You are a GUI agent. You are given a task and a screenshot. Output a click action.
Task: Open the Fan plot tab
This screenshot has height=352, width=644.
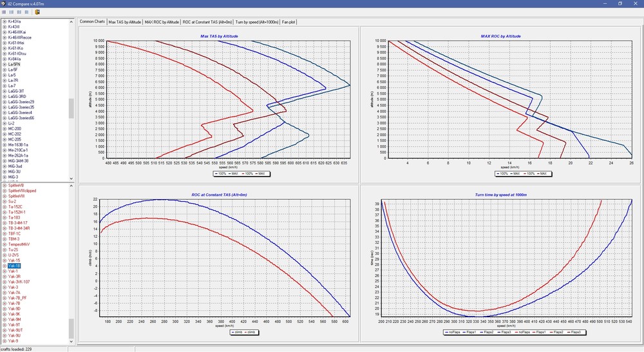point(289,22)
